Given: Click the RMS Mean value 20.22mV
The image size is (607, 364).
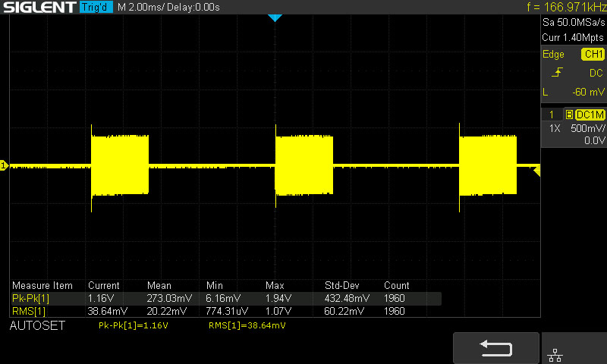Looking at the screenshot, I should click(x=166, y=311).
